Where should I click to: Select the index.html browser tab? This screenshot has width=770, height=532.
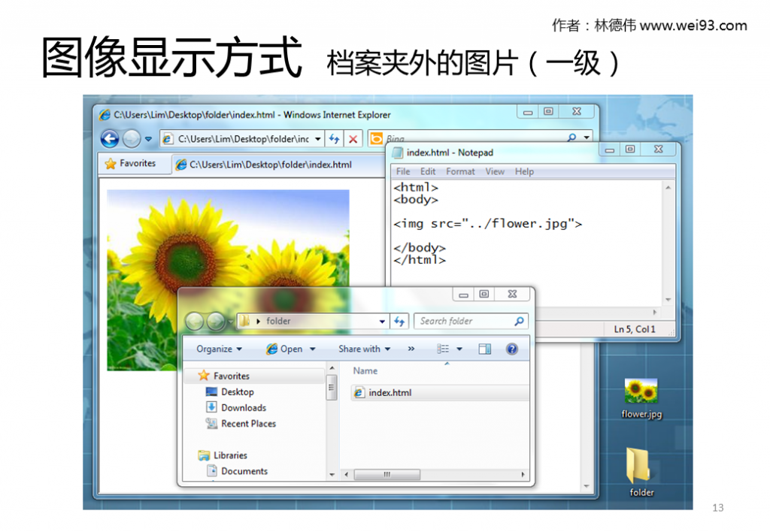[271, 165]
